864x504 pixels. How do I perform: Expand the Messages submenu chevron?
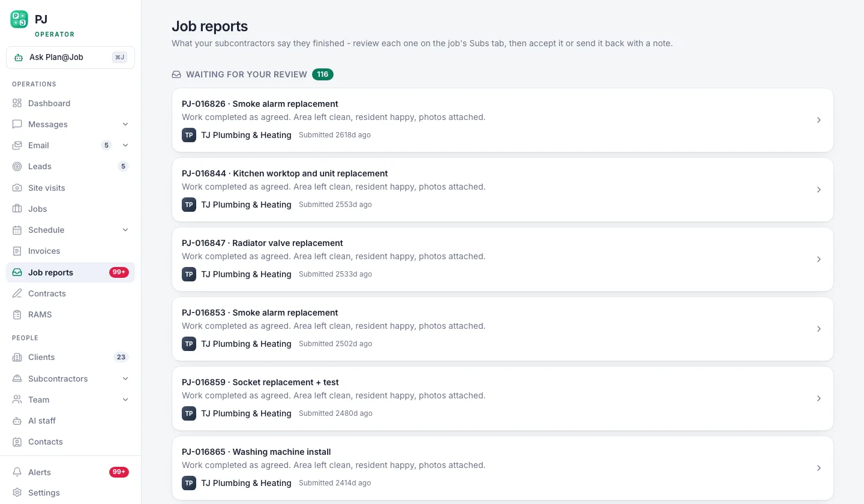125,124
